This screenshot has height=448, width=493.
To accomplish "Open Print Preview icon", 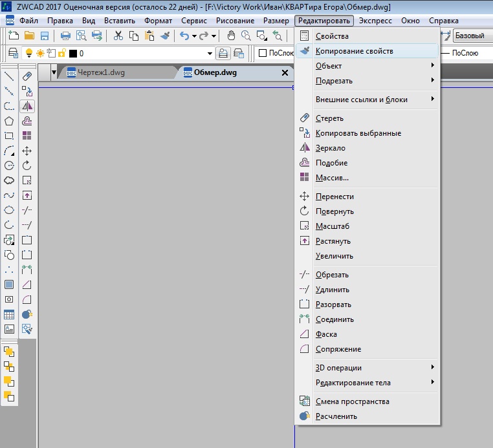I will pos(81,36).
